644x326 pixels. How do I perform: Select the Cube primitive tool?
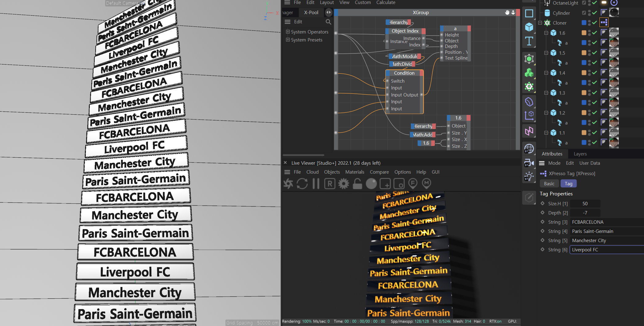(x=529, y=27)
